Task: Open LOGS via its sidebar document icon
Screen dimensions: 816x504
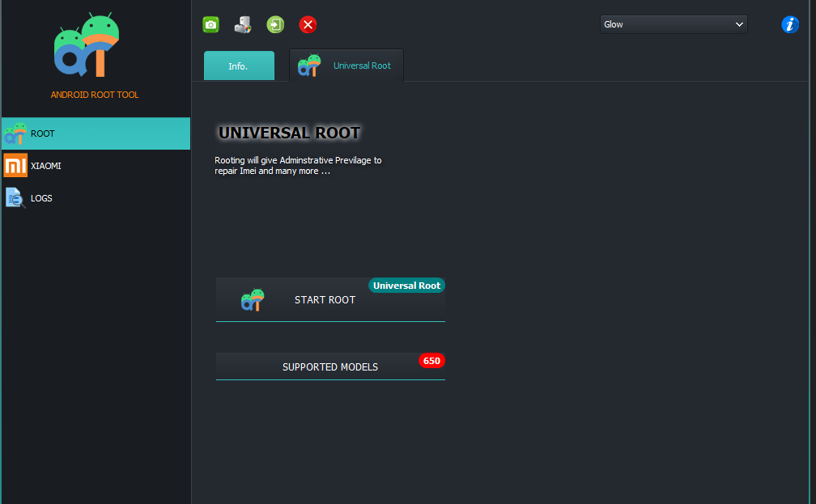Action: tap(15, 197)
